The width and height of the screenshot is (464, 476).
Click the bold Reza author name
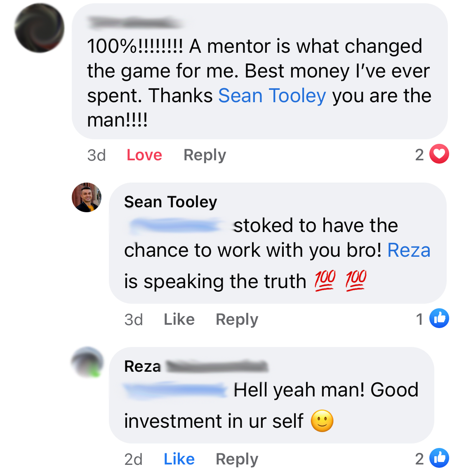click(x=142, y=366)
